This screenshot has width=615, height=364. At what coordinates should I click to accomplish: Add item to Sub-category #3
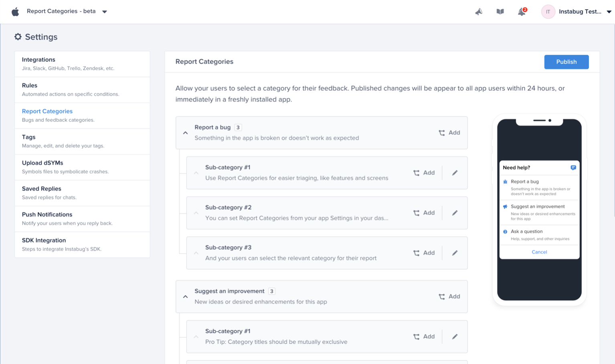(x=424, y=253)
